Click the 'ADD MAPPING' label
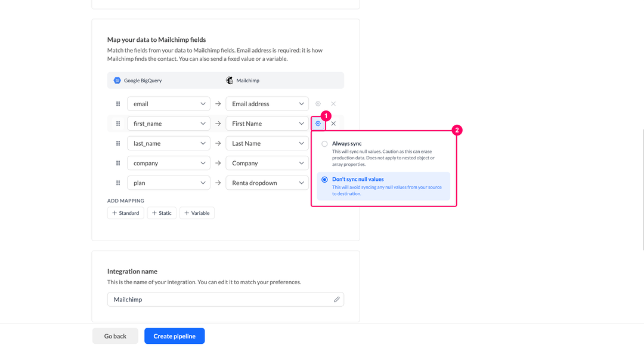 (126, 201)
